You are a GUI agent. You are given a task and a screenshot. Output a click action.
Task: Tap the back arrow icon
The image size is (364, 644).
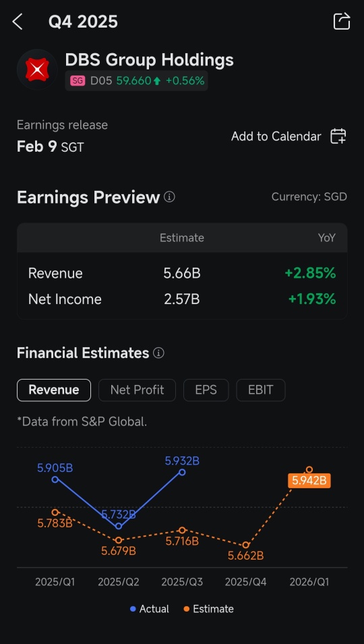point(18,22)
